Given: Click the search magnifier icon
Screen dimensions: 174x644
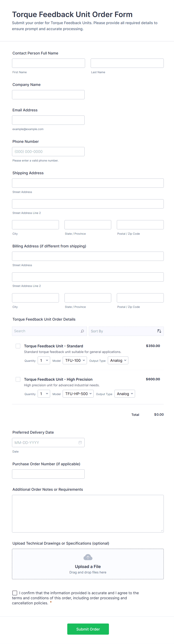Looking at the screenshot, I should [82, 331].
